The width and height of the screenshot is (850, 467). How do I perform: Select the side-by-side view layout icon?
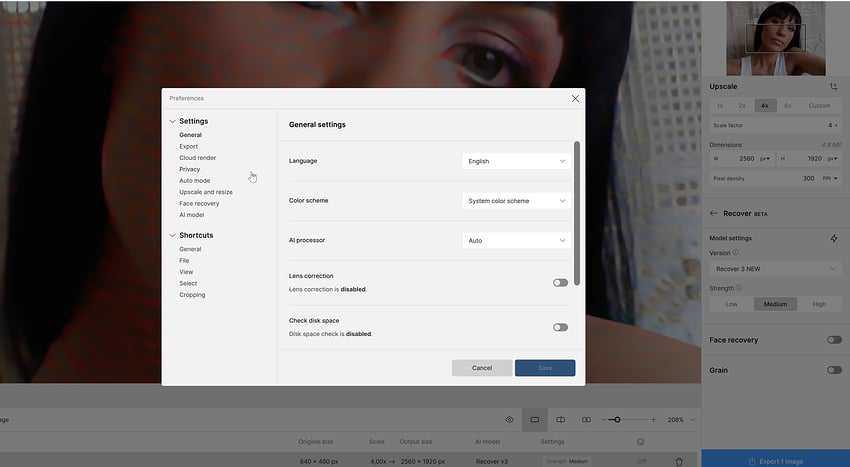[586, 419]
